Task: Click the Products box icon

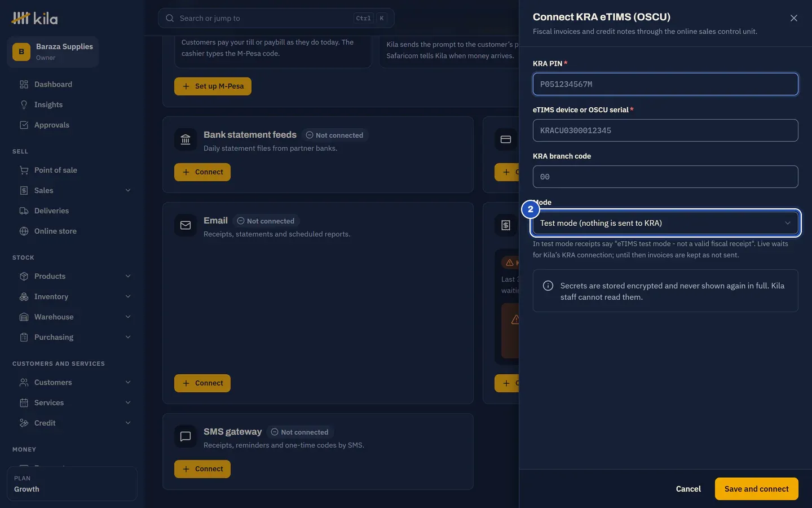Action: coord(24,276)
